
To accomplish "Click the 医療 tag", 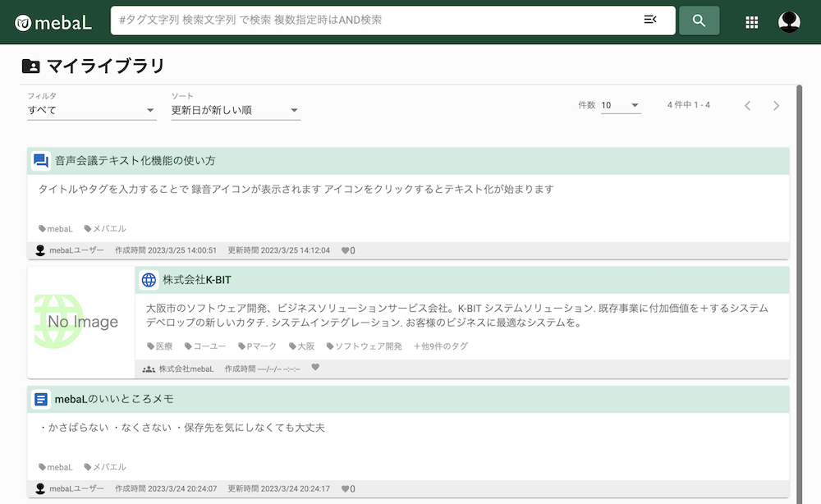I will click(x=160, y=346).
